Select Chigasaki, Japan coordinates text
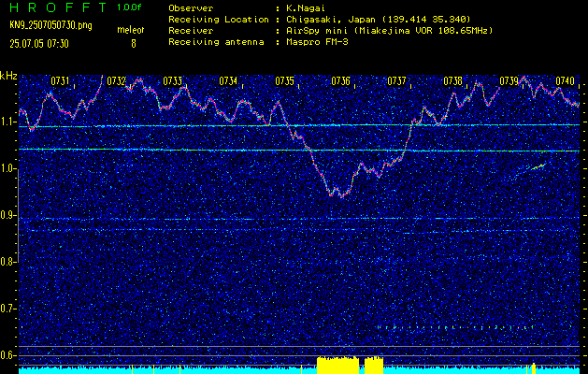588x374 pixels. click(378, 20)
